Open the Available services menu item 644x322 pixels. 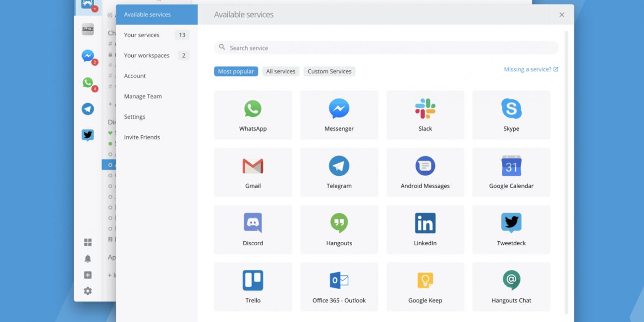pyautogui.click(x=157, y=14)
